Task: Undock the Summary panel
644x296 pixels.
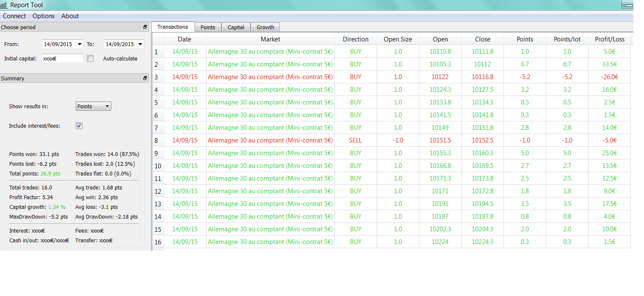Action: point(145,78)
